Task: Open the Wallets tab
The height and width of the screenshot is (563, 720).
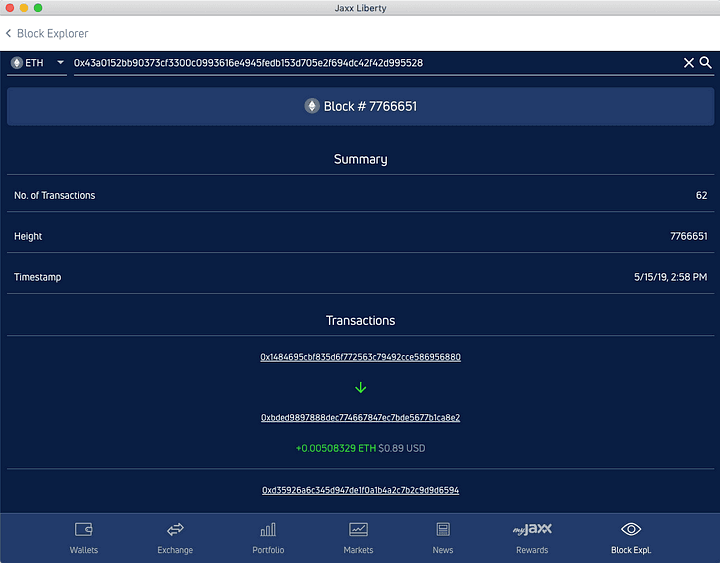Action: click(x=84, y=537)
